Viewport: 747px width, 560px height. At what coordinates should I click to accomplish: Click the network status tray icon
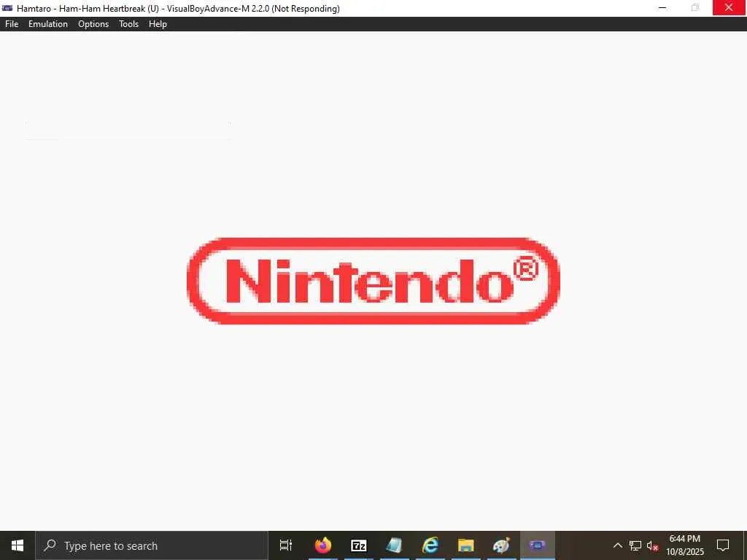pyautogui.click(x=635, y=545)
